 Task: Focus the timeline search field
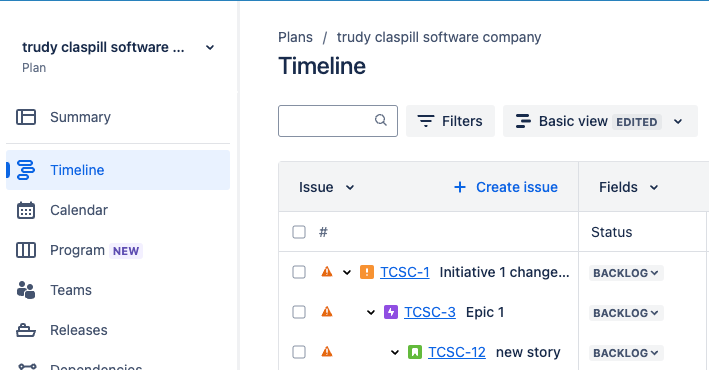pyautogui.click(x=338, y=121)
